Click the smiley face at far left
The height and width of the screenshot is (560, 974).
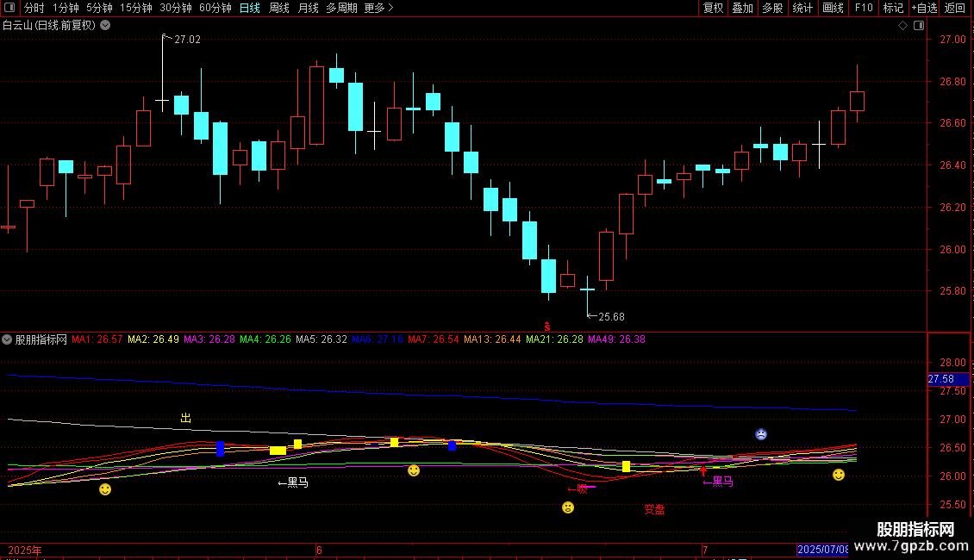[105, 489]
